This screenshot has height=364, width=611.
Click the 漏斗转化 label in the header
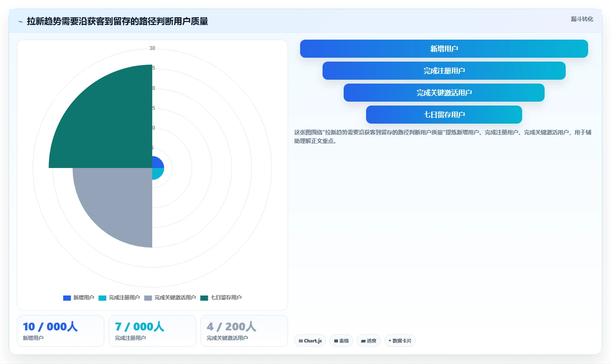click(582, 19)
